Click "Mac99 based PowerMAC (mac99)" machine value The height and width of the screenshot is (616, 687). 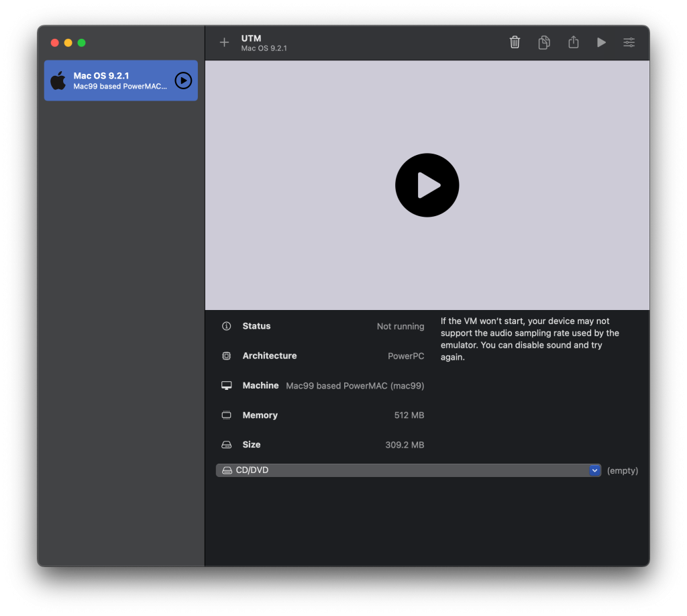coord(355,386)
